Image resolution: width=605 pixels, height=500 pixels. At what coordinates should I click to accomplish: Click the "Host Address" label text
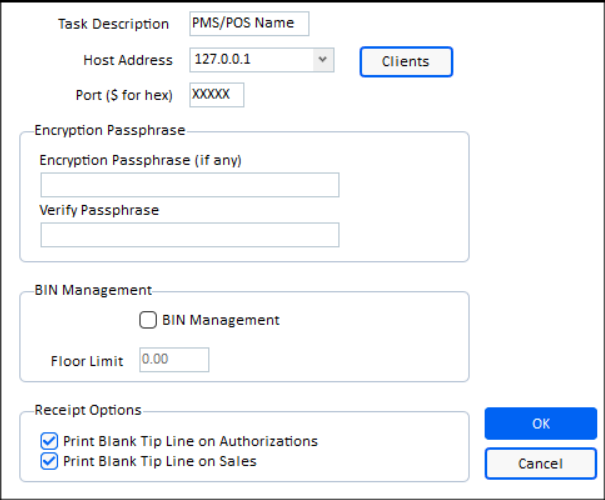tap(128, 60)
